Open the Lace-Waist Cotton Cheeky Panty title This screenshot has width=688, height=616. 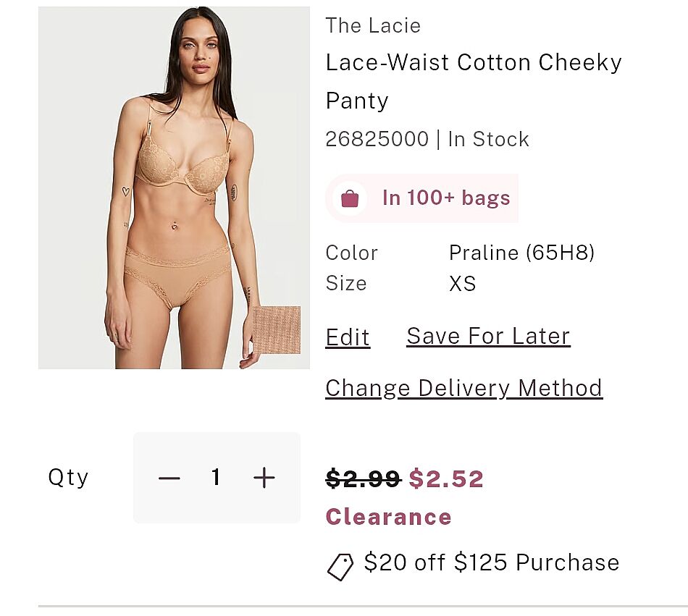tap(474, 80)
